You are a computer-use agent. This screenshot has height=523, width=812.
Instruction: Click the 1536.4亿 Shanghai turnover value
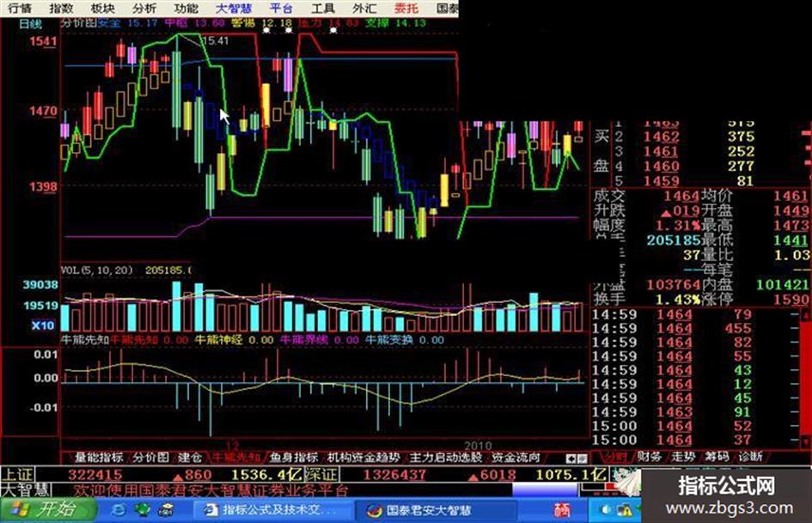[266, 475]
